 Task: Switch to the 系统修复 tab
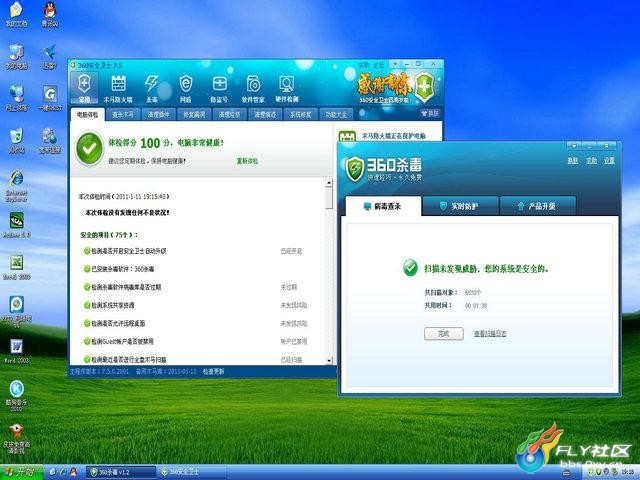(x=300, y=115)
